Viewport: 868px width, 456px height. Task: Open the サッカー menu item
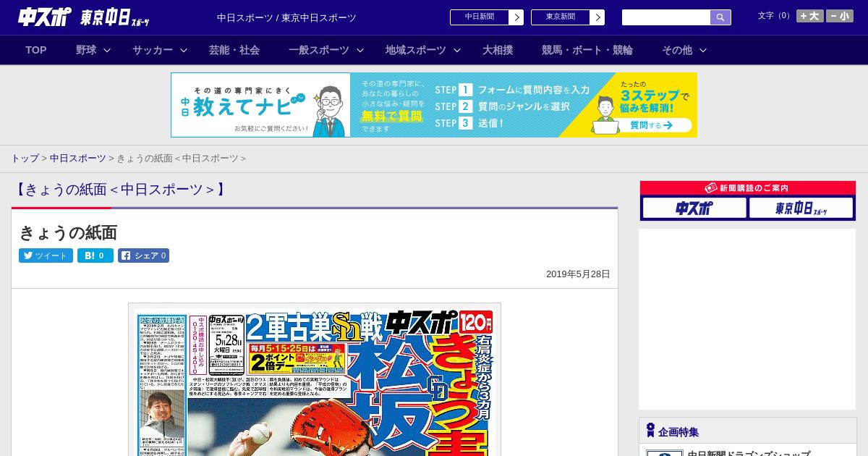tap(153, 50)
